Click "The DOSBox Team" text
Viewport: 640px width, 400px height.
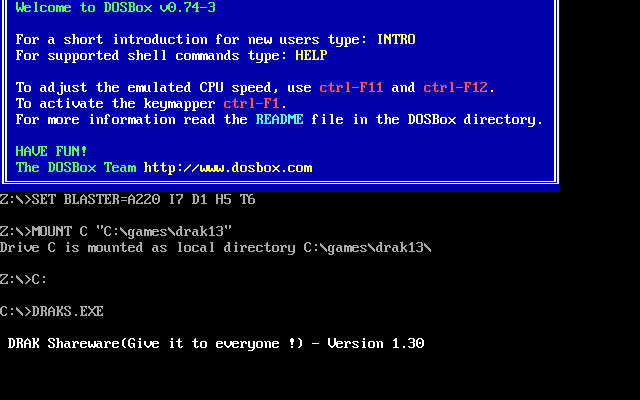76,168
